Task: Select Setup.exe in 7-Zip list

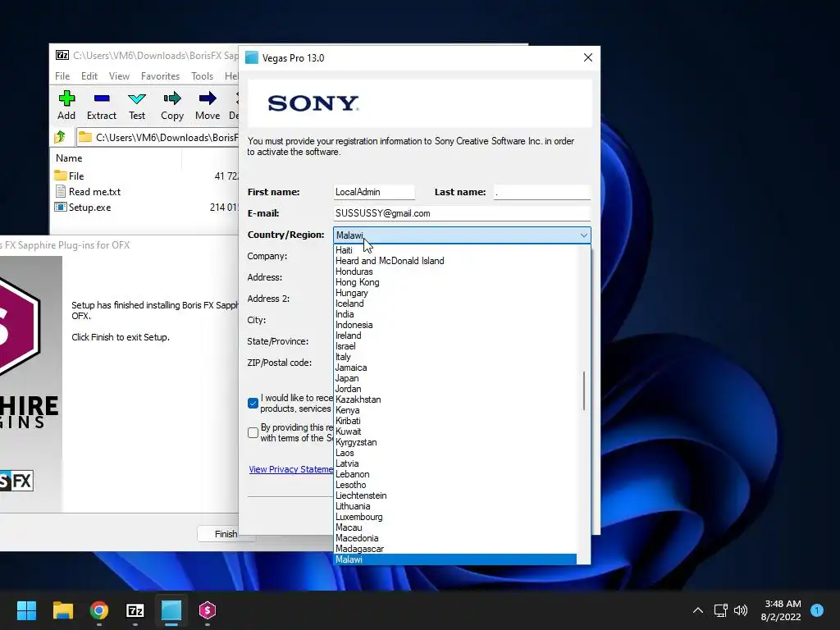Action: click(83, 208)
